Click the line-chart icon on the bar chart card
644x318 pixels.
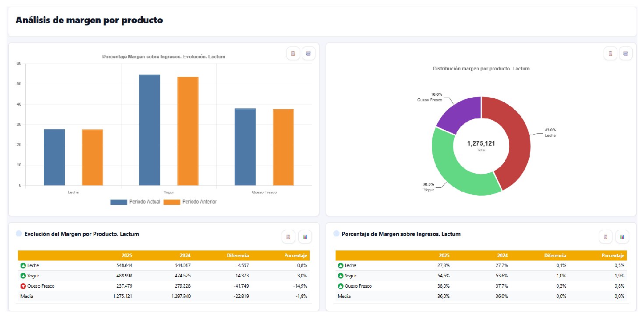point(308,54)
